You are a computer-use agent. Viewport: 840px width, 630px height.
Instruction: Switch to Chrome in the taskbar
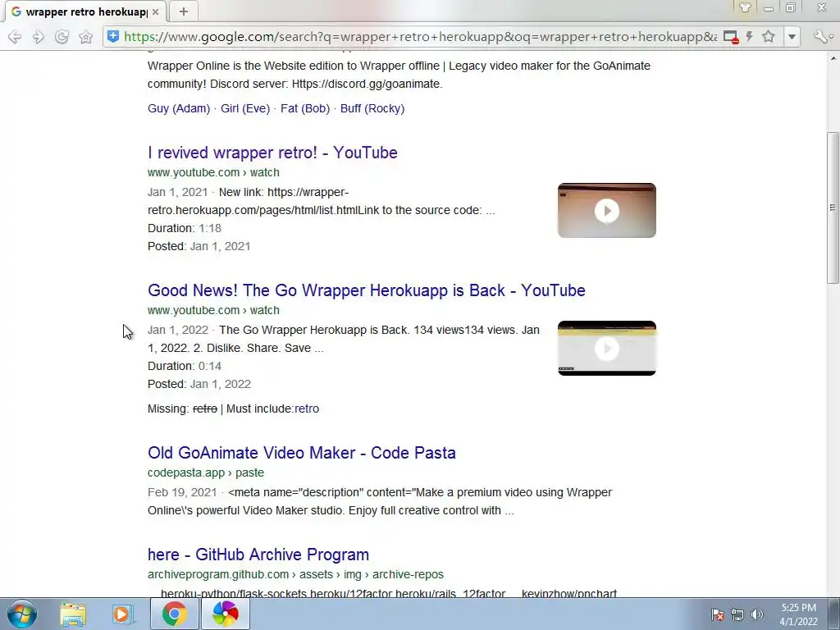coord(174,614)
